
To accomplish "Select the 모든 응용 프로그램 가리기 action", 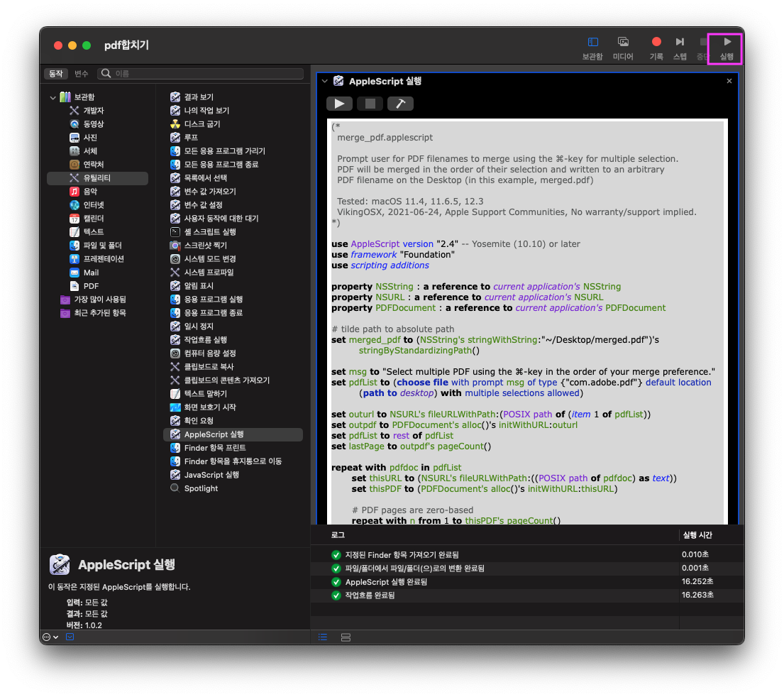I will click(224, 151).
